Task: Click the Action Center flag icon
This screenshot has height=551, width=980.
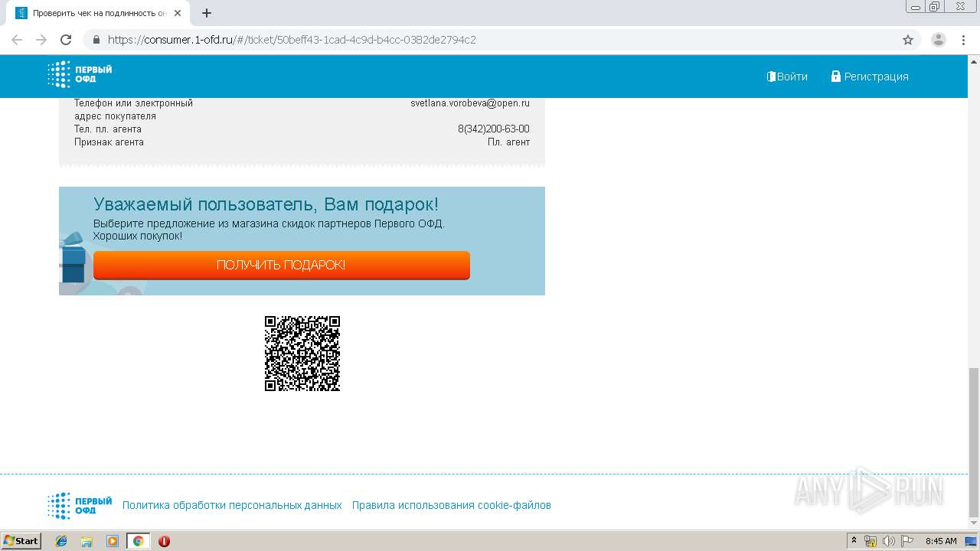Action: (x=907, y=541)
